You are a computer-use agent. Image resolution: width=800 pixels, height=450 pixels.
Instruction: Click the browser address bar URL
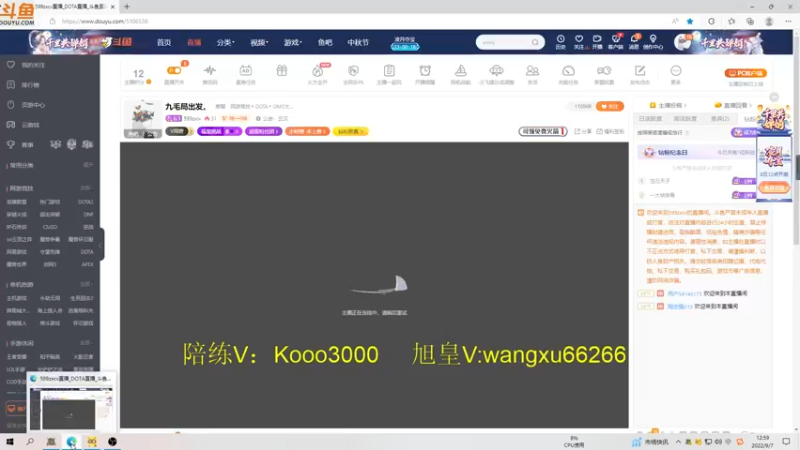(x=105, y=21)
